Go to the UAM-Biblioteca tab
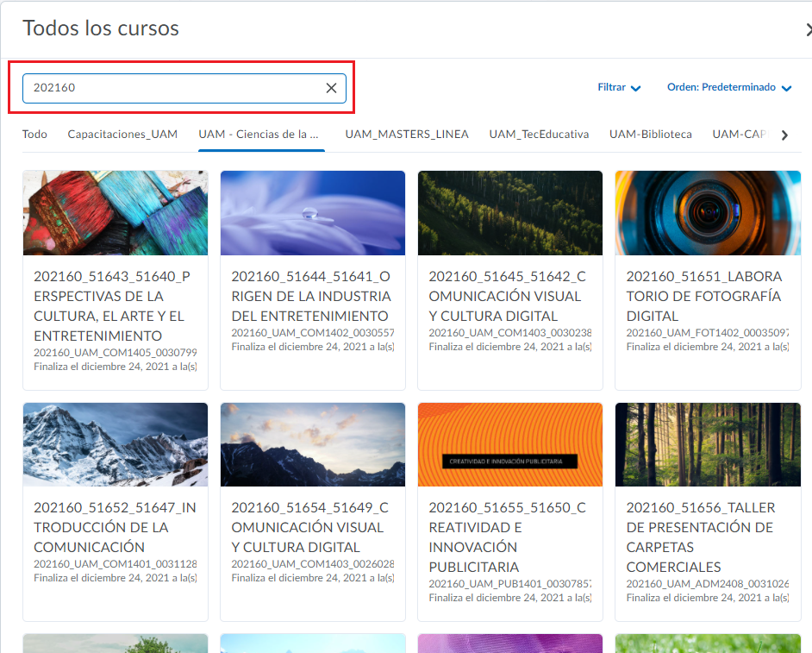Viewport: 812px width, 653px height. click(x=650, y=135)
